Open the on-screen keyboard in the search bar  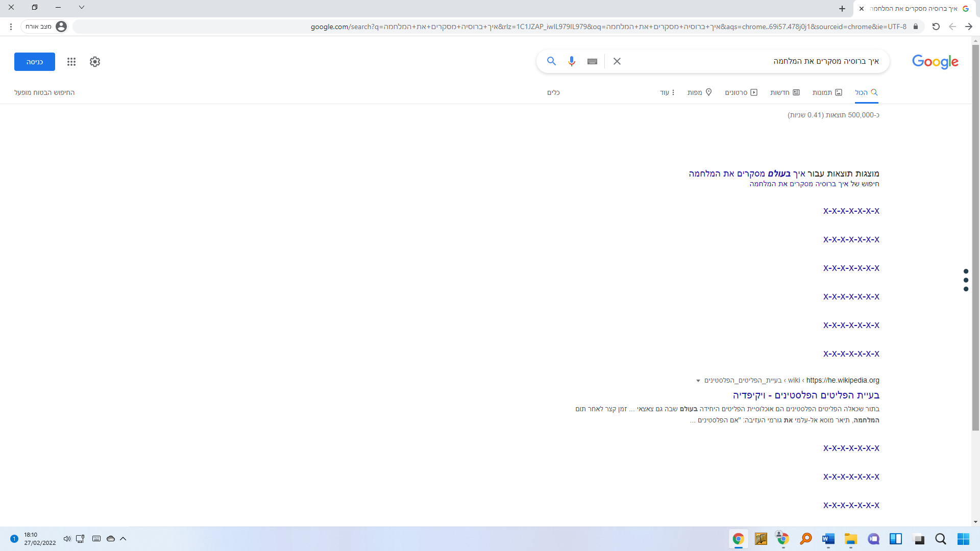(592, 61)
